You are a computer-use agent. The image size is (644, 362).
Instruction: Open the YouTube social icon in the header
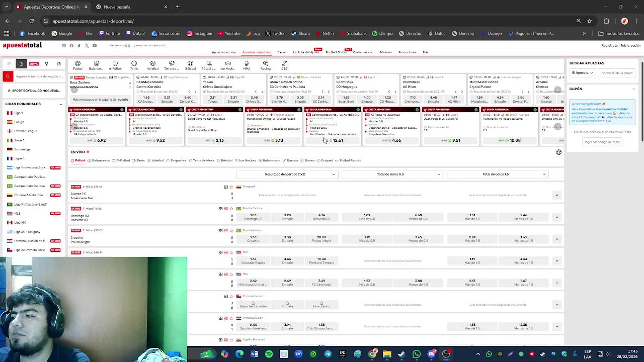(94, 45)
